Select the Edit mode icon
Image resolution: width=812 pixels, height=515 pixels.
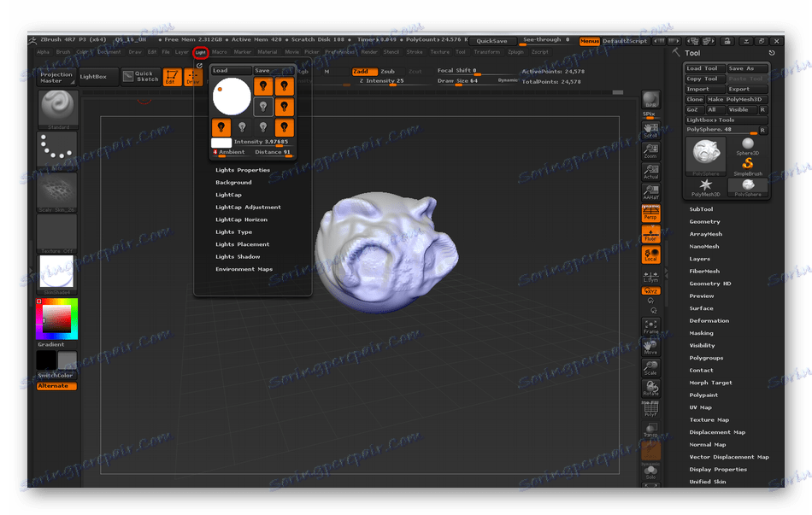172,78
